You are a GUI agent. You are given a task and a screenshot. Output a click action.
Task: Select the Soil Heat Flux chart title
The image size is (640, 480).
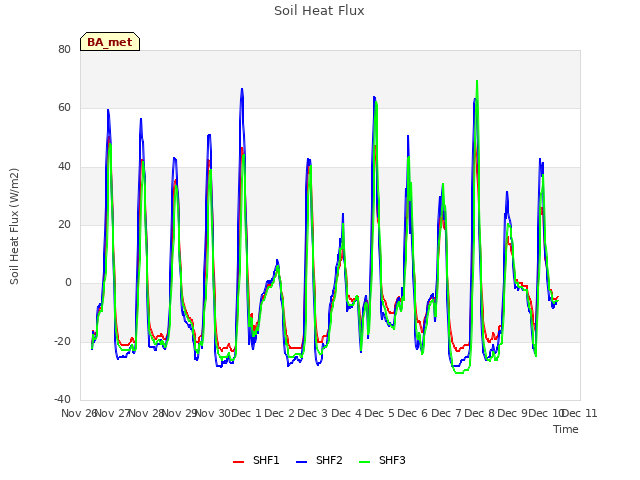click(x=319, y=11)
